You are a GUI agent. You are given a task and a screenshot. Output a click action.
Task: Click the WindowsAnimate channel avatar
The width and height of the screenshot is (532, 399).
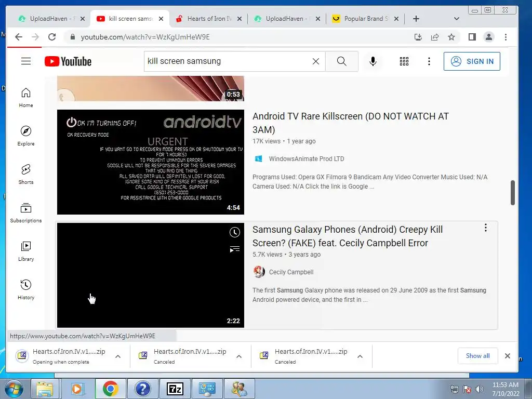(259, 159)
